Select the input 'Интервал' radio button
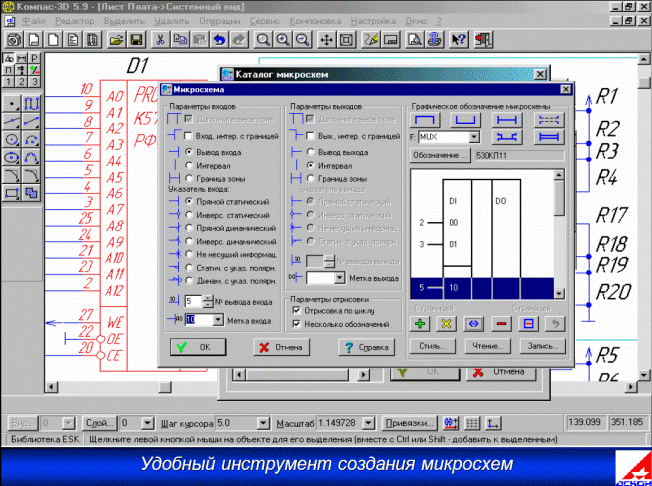This screenshot has height=486, width=652. [189, 165]
